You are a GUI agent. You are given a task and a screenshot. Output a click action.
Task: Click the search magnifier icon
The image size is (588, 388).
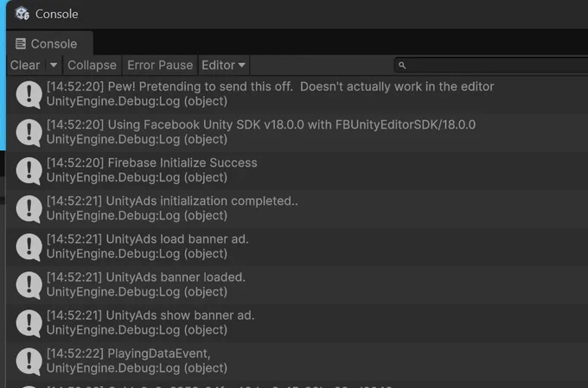tap(402, 65)
